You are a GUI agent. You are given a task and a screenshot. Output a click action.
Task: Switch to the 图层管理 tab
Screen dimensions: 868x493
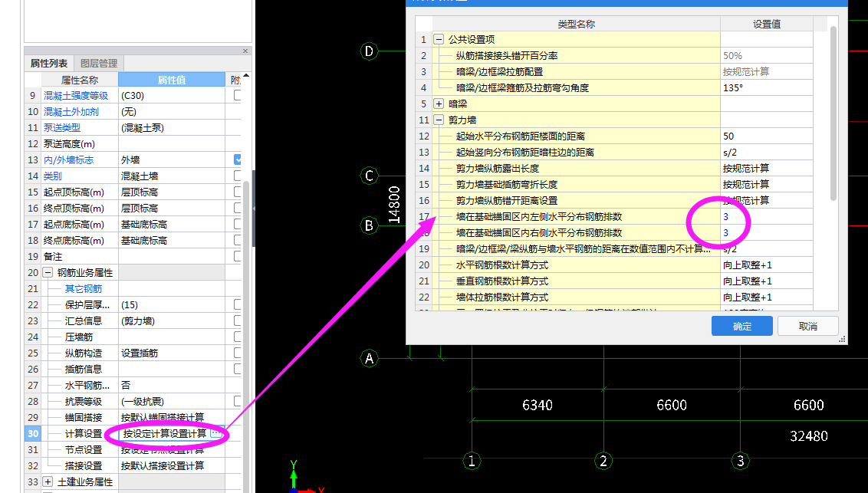tap(99, 64)
